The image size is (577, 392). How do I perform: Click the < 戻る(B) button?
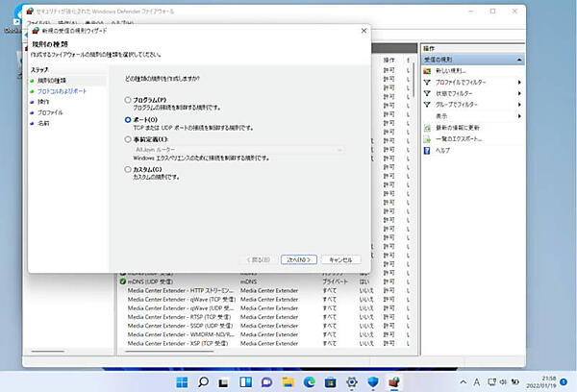pos(259,259)
